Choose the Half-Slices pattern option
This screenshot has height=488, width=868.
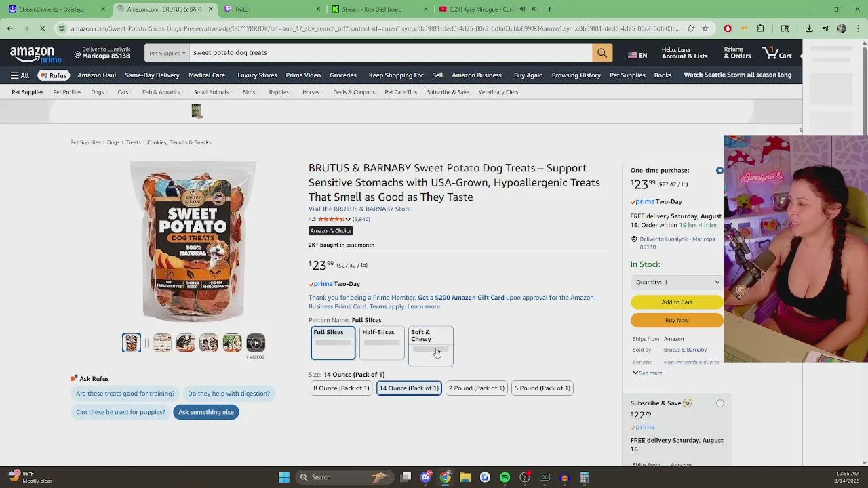[x=382, y=343]
